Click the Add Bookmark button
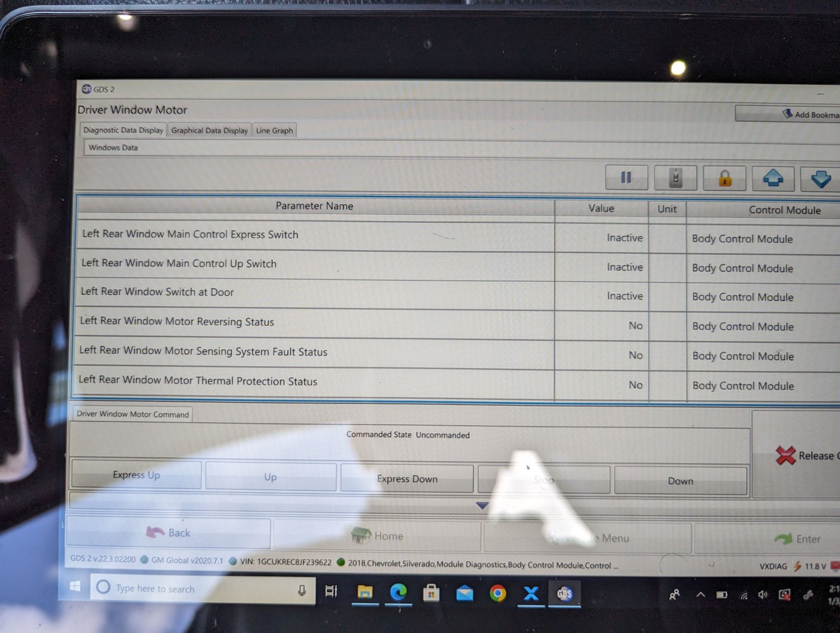Image resolution: width=840 pixels, height=633 pixels. 787,114
